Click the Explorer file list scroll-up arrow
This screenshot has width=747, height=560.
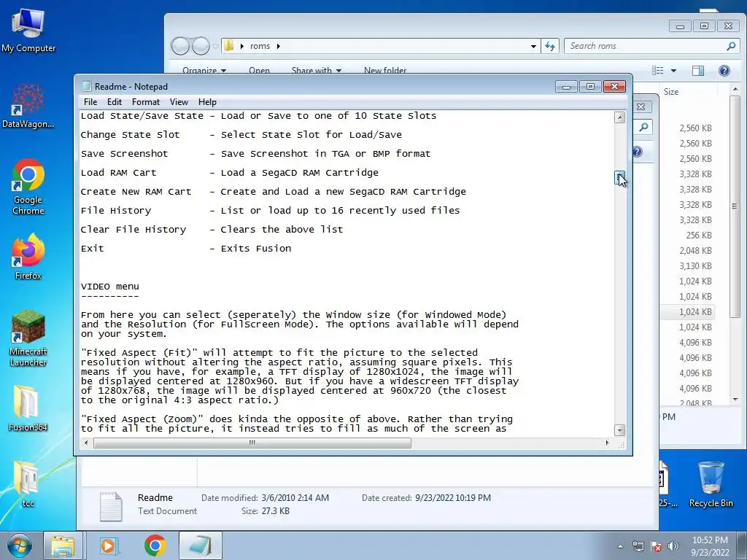[735, 90]
